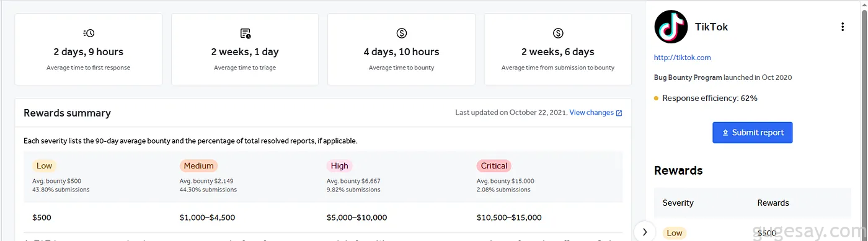Click the Low severity badge in Rewards summary
The width and height of the screenshot is (868, 241).
coord(44,166)
